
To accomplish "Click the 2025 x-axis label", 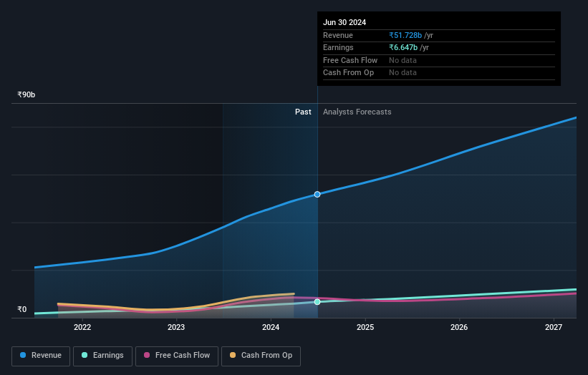I will (365, 327).
